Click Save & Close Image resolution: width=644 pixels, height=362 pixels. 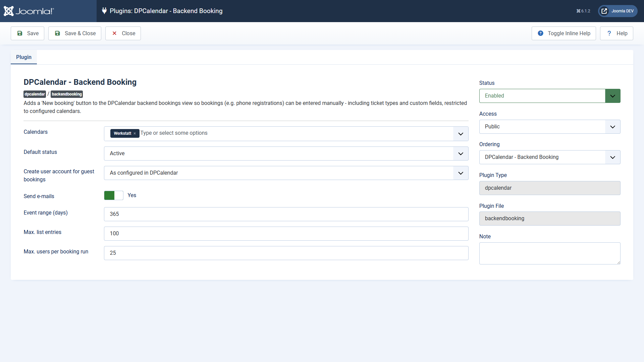click(75, 34)
